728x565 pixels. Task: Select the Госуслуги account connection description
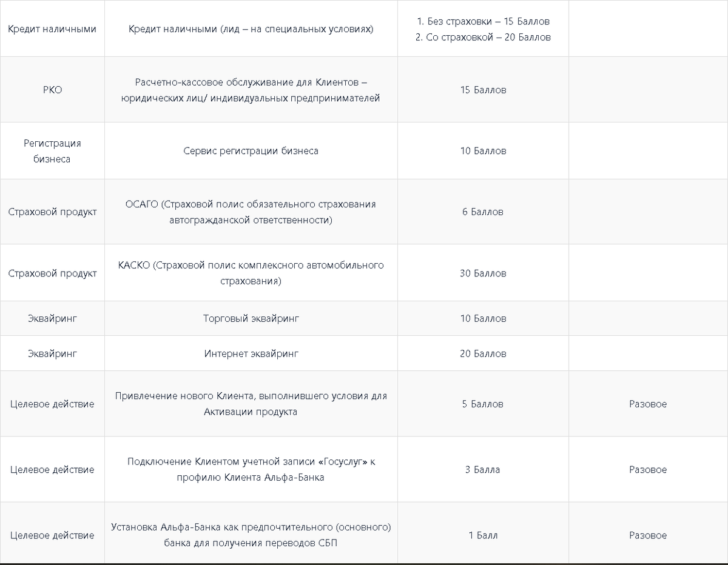tap(251, 470)
